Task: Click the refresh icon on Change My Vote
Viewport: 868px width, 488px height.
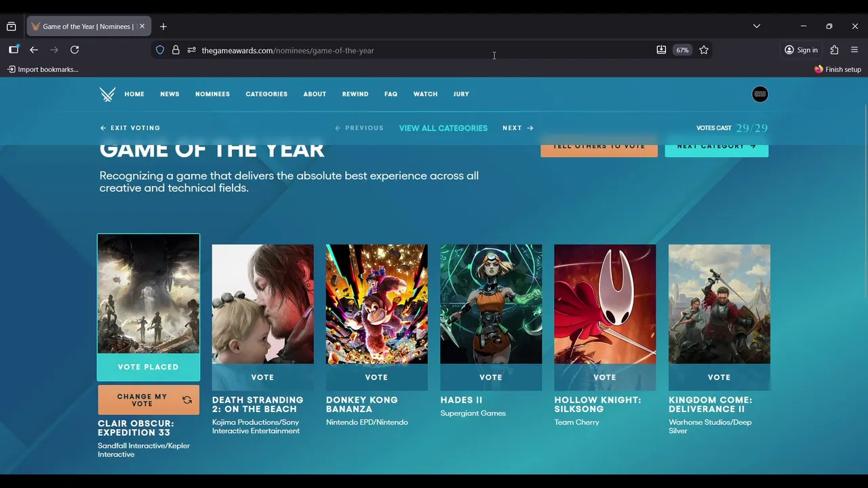Action: tap(187, 400)
